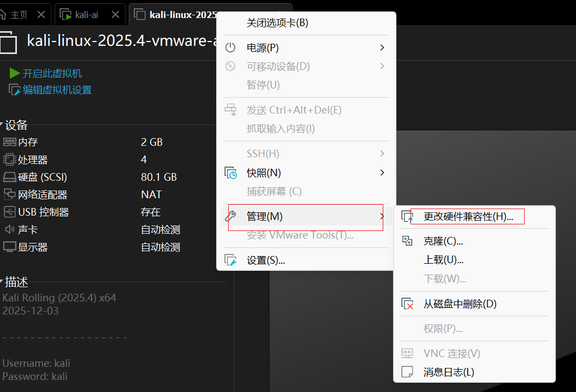Select the kali-linux-2025 tab

(182, 15)
